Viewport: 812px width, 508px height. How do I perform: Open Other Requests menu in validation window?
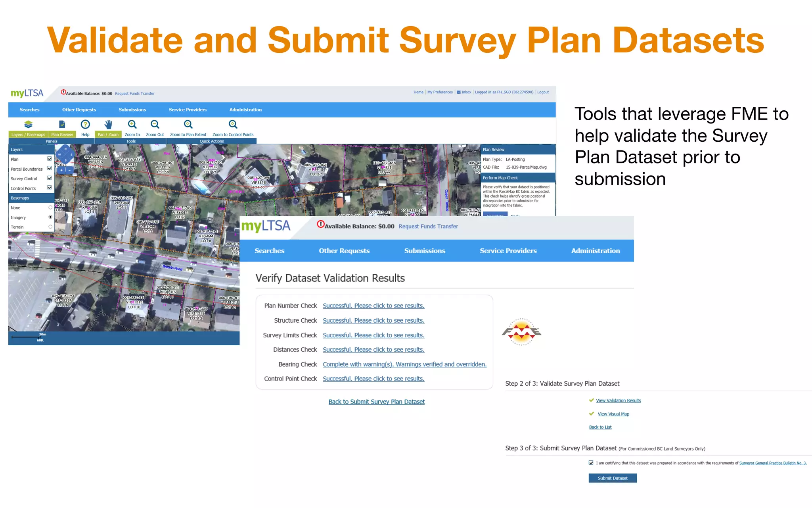[x=344, y=251]
